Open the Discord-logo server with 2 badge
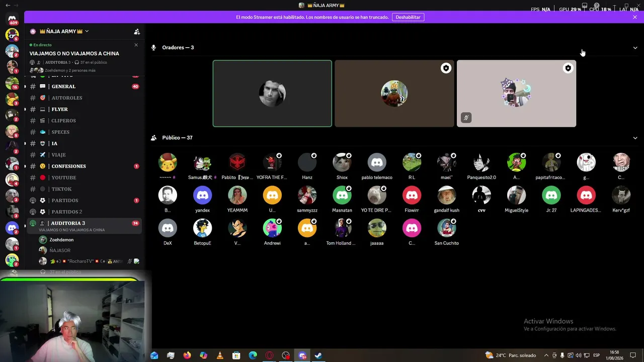 [x=12, y=228]
